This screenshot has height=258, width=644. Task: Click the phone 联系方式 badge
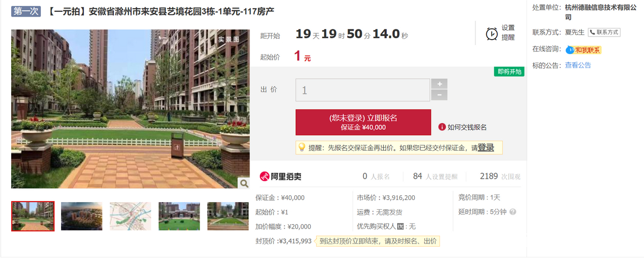[604, 32]
